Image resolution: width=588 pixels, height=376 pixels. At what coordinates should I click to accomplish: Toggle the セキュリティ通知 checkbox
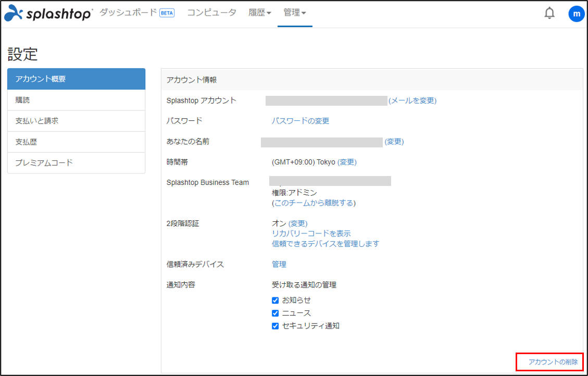click(275, 326)
